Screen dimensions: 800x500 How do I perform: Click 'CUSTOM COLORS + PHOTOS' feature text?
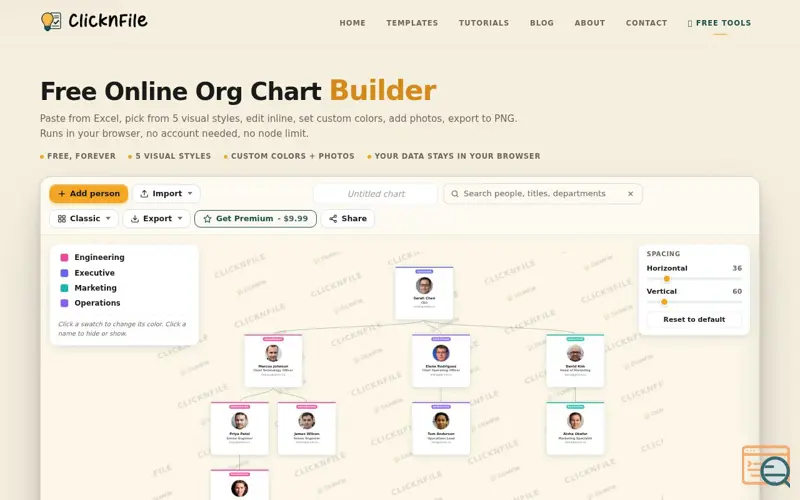click(x=292, y=157)
